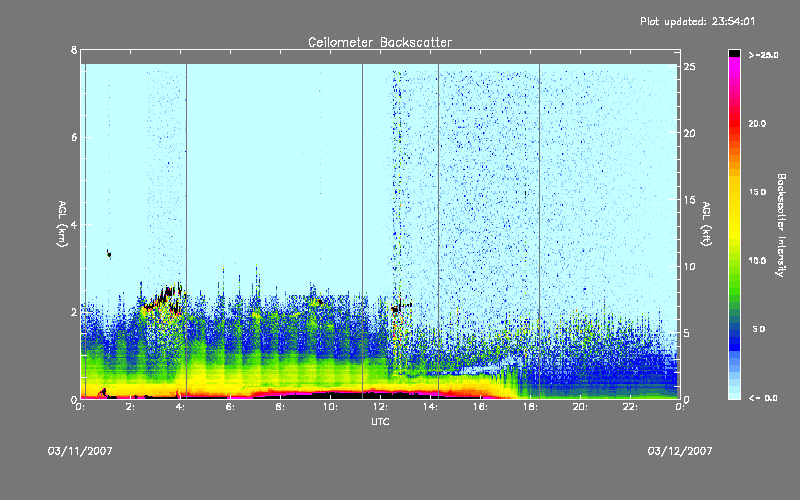Click the 20 kft tick label on right axis

click(x=689, y=133)
